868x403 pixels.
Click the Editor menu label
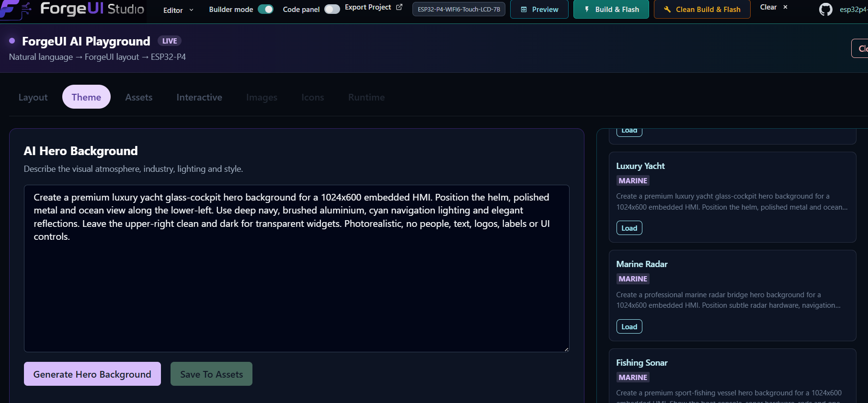pyautogui.click(x=173, y=10)
